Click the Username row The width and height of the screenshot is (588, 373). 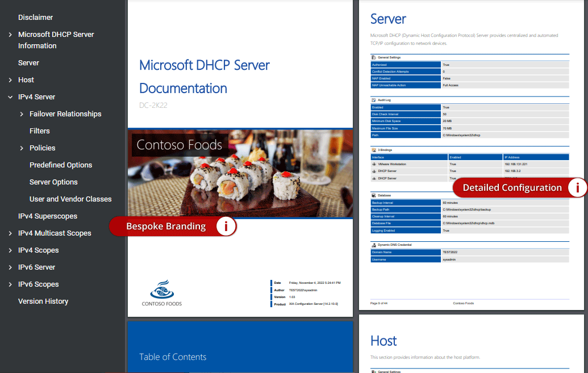470,259
